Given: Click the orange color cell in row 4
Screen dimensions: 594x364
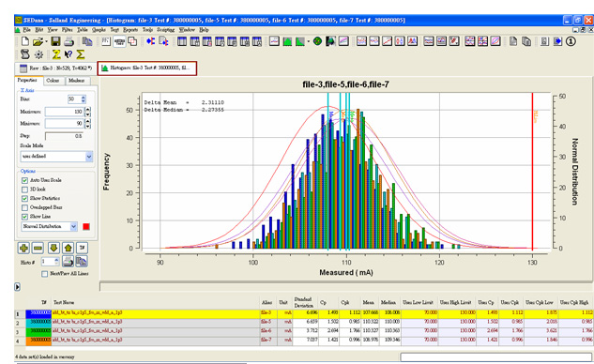Looking at the screenshot, I should (x=38, y=341).
